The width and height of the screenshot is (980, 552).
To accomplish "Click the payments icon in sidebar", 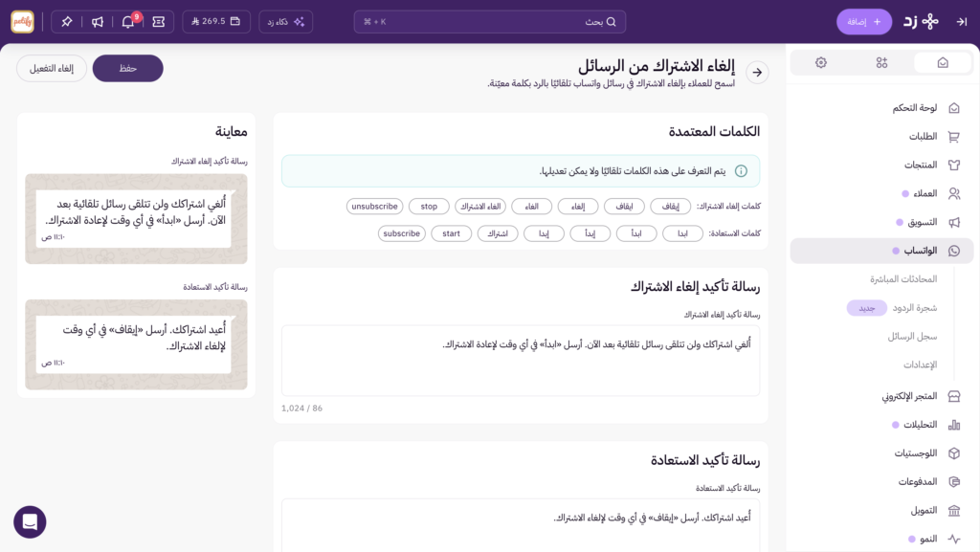I will [x=954, y=481].
